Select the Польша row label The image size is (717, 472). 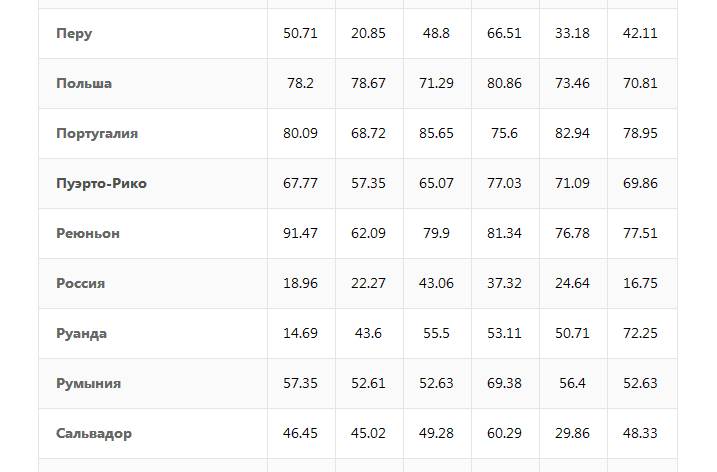coord(84,83)
